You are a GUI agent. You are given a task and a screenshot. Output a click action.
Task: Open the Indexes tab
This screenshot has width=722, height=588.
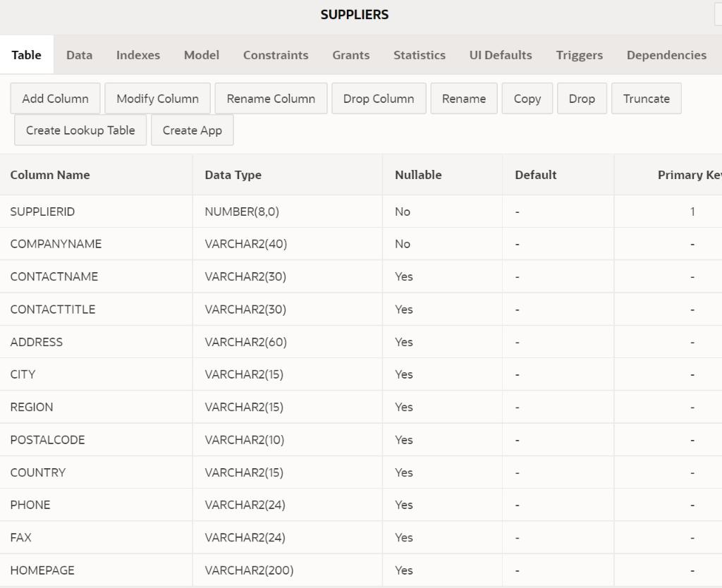(138, 55)
